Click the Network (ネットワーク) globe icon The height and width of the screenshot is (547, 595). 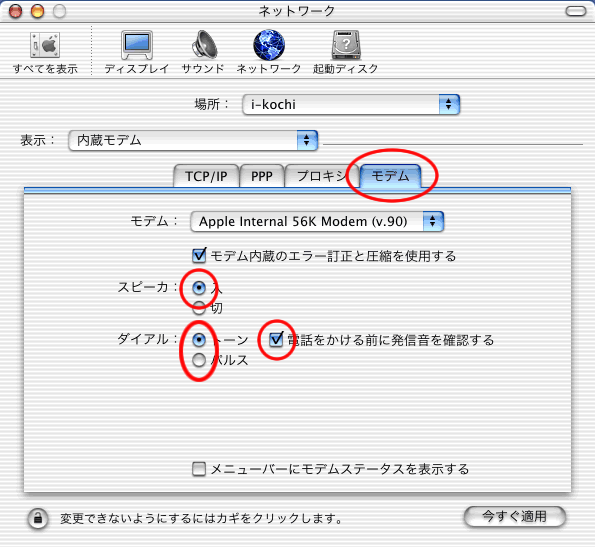click(x=269, y=45)
